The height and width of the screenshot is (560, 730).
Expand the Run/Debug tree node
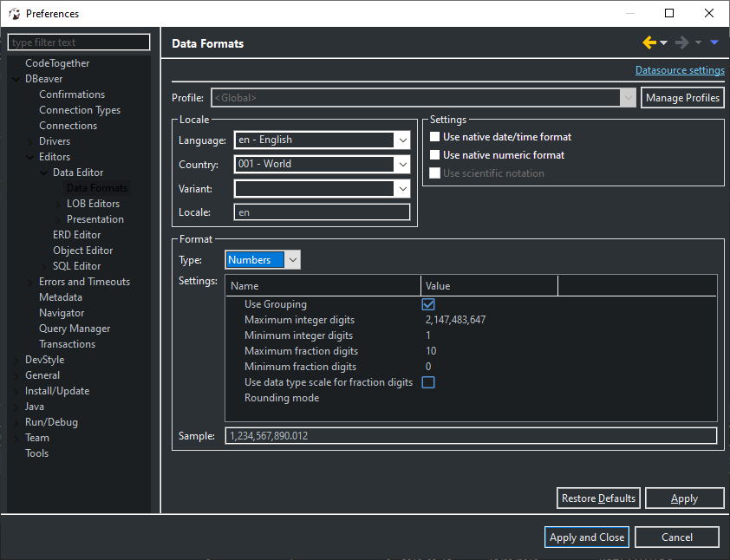click(x=16, y=423)
